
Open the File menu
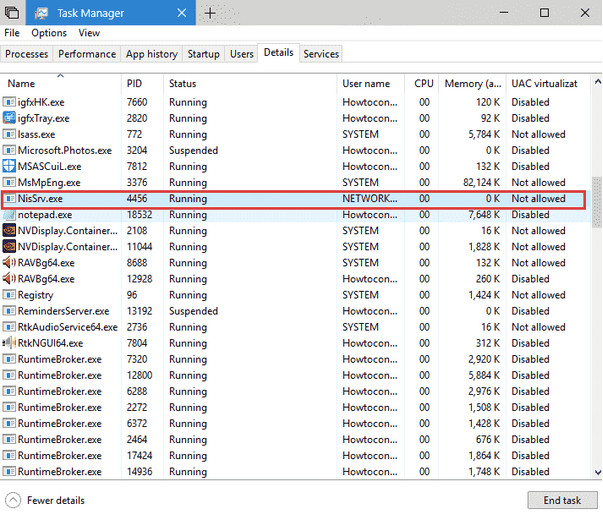point(12,33)
